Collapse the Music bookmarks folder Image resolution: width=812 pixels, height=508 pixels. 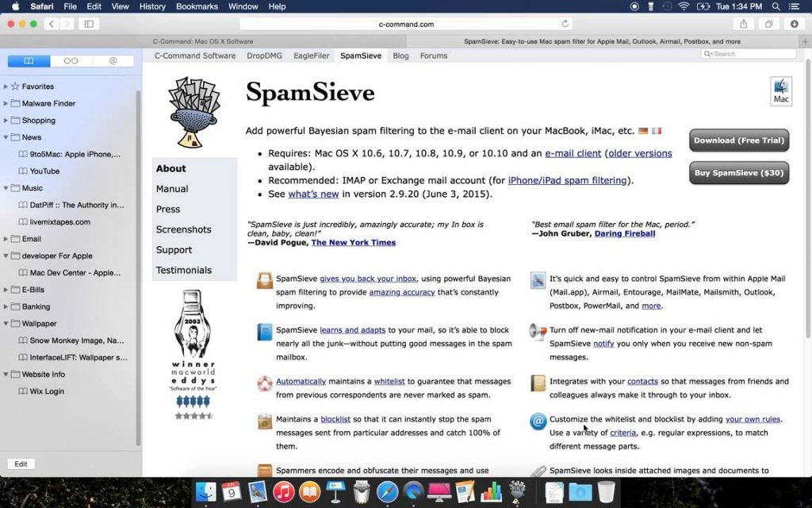(6, 188)
